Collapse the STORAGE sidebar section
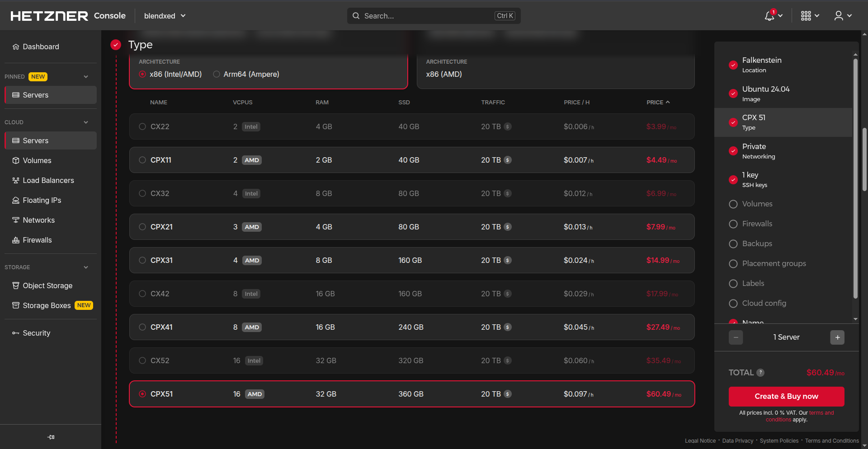 [x=86, y=267]
